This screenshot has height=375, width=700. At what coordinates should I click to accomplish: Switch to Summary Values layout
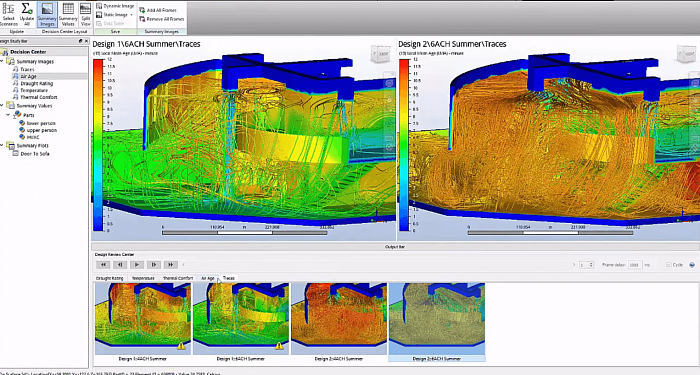[x=68, y=14]
